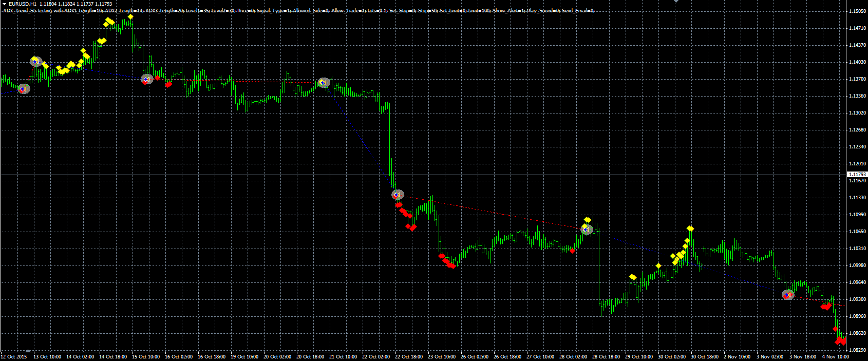
Task: Click the trade marker at chart's far left near 1.13360
Action: 24,89
